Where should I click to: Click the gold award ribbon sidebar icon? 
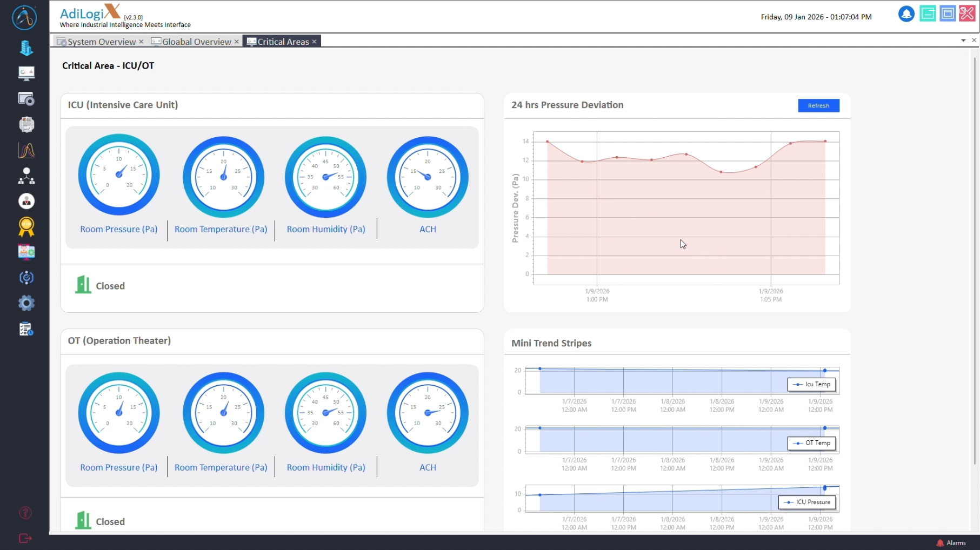point(26,227)
